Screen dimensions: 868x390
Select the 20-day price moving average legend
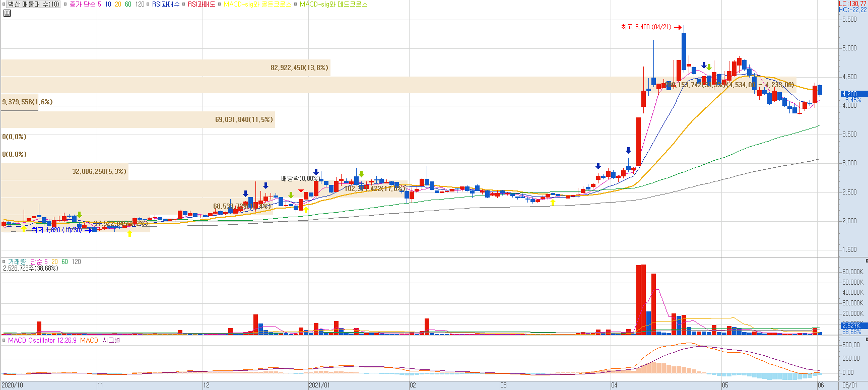[118, 4]
